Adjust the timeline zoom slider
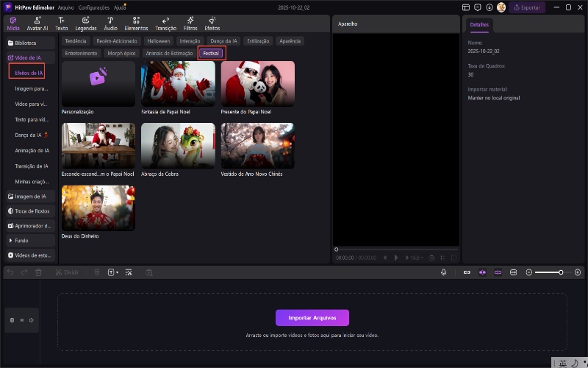This screenshot has height=368, width=588. (x=560, y=272)
